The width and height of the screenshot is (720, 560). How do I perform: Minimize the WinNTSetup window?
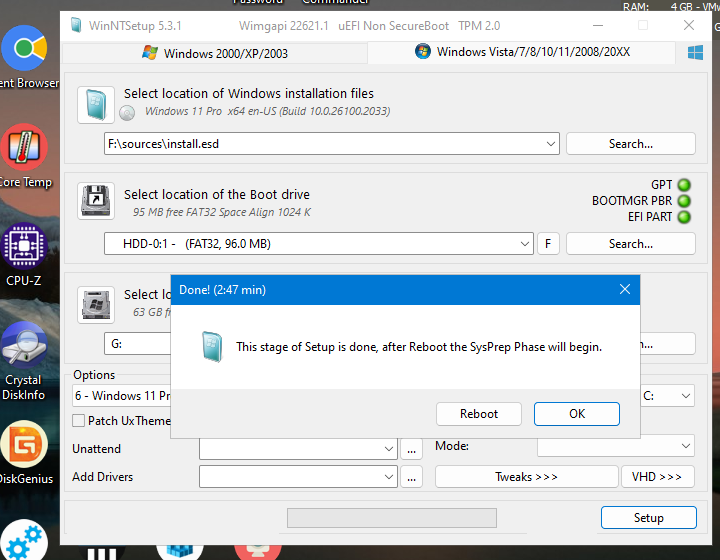(598, 25)
